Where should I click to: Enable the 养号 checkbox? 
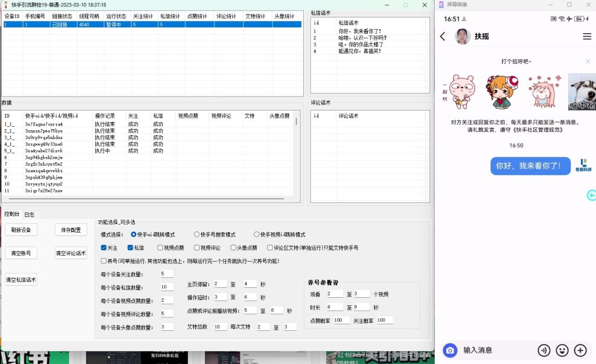click(x=104, y=261)
